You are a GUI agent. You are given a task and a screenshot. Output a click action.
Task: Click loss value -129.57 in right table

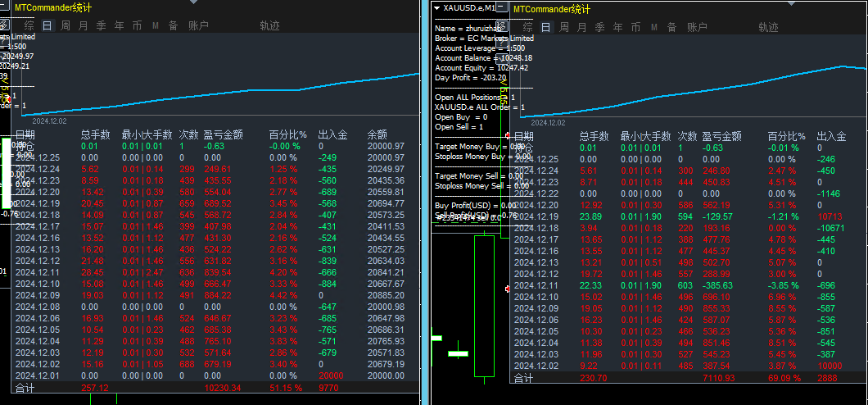[717, 216]
